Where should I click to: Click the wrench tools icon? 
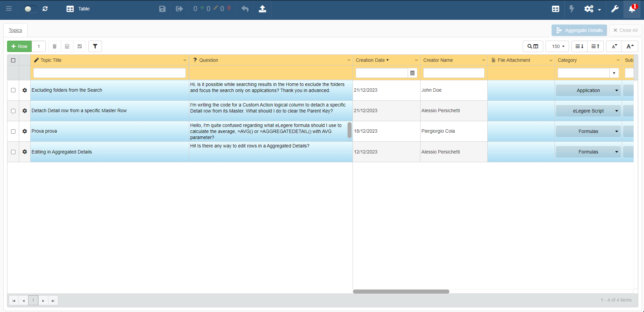(x=615, y=9)
